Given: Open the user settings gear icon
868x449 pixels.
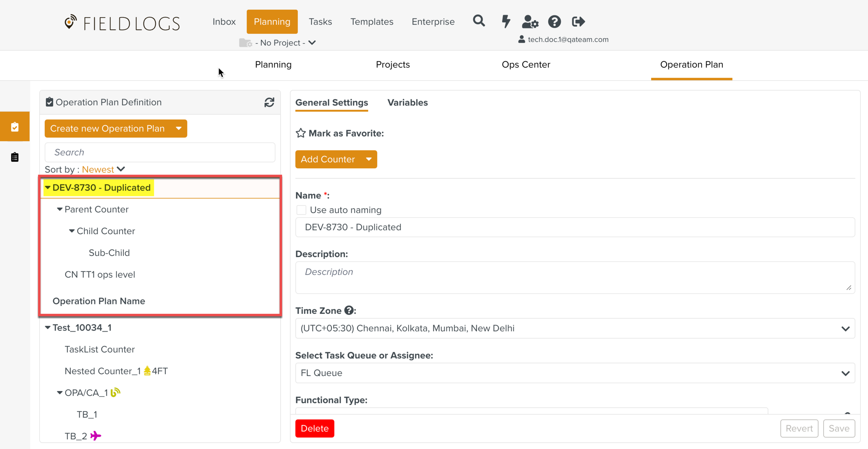Looking at the screenshot, I should (530, 22).
